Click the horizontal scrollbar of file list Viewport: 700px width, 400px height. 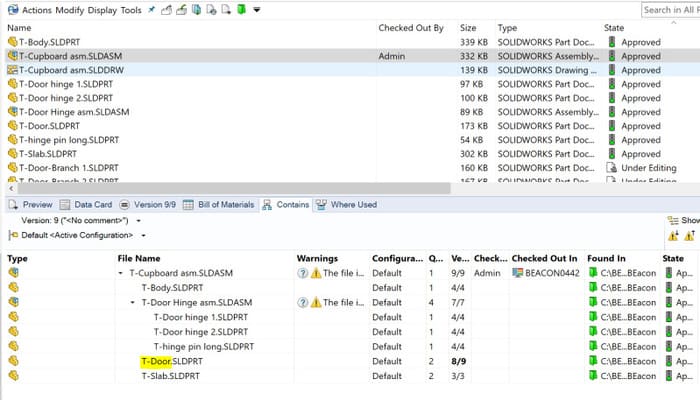(232, 188)
